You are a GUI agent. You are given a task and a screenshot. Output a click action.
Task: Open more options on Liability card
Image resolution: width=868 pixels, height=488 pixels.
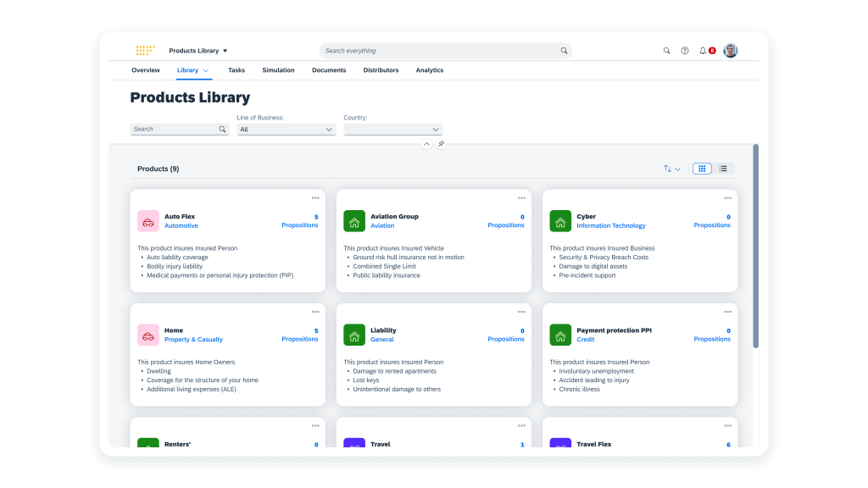(x=521, y=312)
